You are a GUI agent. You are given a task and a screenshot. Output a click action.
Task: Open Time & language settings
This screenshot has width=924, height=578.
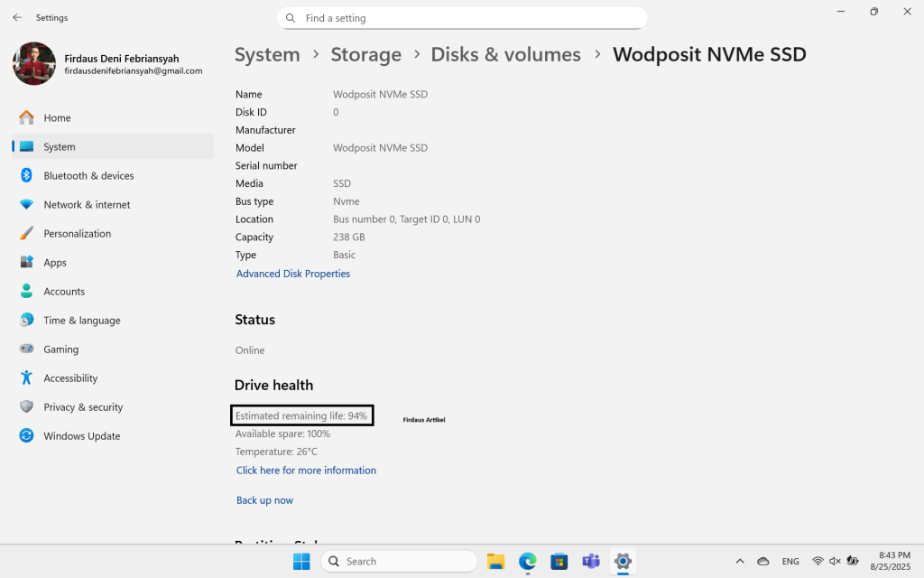[x=81, y=320]
